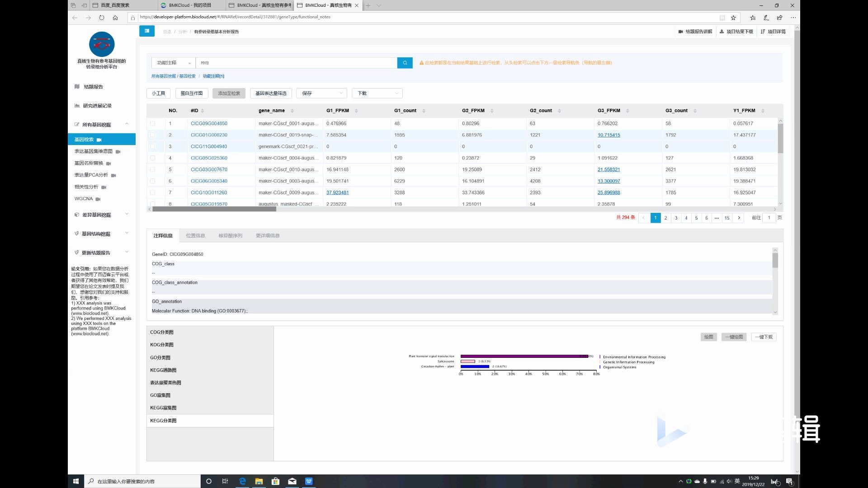Screen dimensions: 868x488
Task: Click the pink Spliceosome bar
Action: (468, 361)
